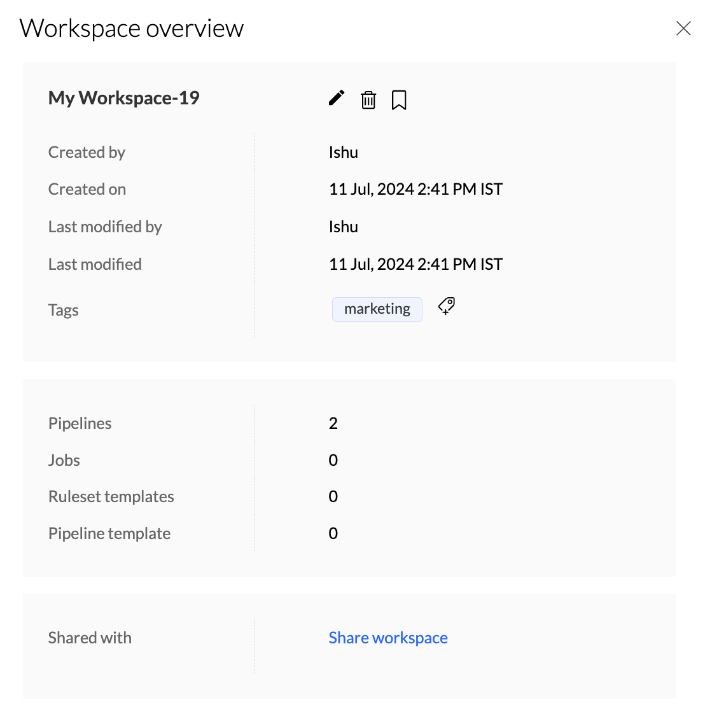This screenshot has width=705, height=728.
Task: Close the Workspace overview panel
Action: [x=683, y=29]
